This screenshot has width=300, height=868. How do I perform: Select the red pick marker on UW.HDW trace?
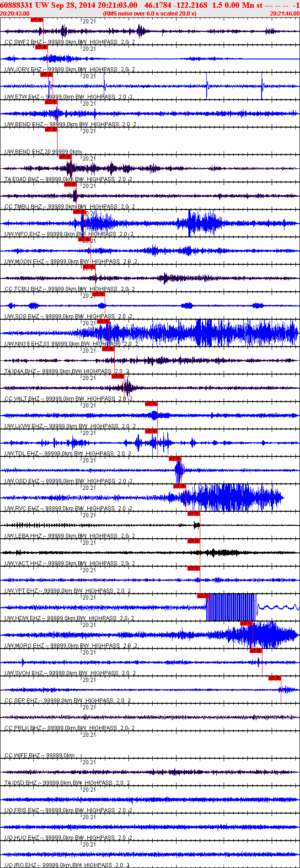(204, 596)
